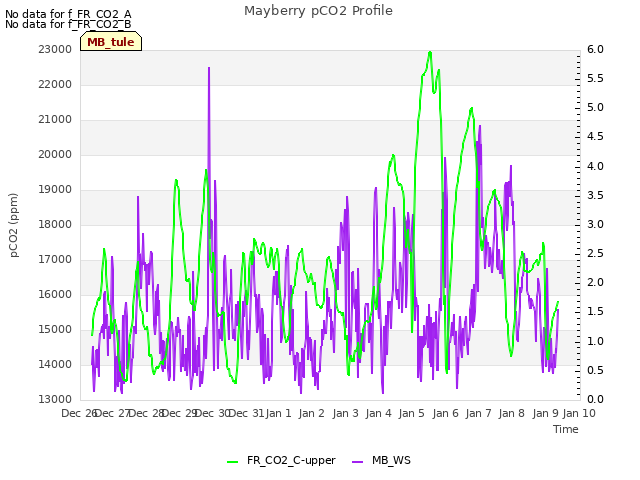Viewport: 640px width, 480px height.
Task: Click the Jan 10 date tick label
Action: (x=579, y=413)
